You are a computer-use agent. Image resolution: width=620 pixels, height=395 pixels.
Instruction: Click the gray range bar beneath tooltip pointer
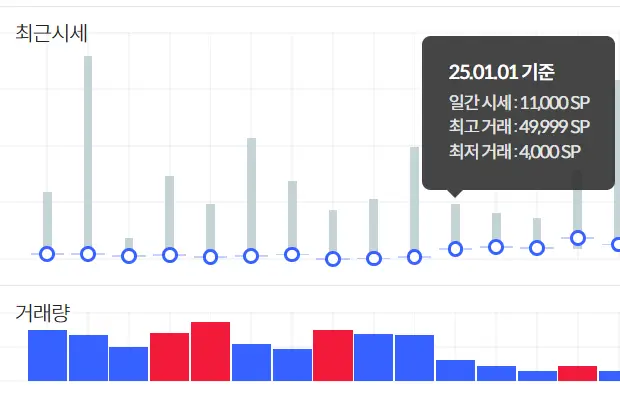456,224
